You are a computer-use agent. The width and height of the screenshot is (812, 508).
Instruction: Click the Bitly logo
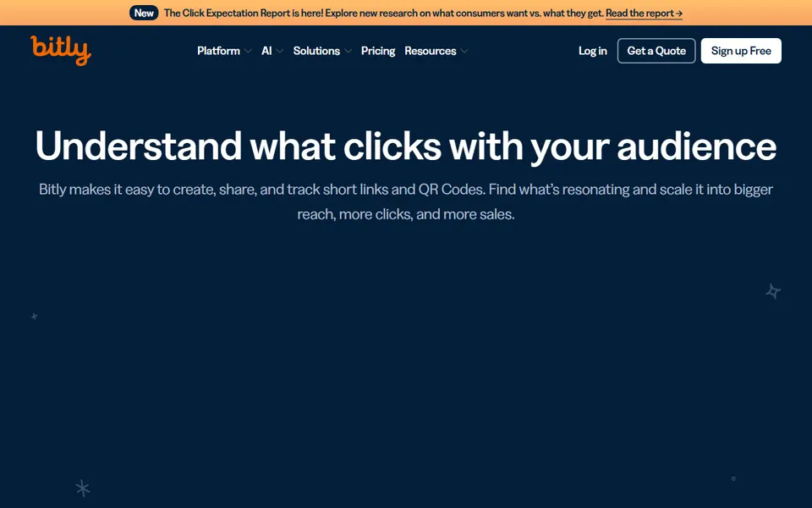(61, 50)
